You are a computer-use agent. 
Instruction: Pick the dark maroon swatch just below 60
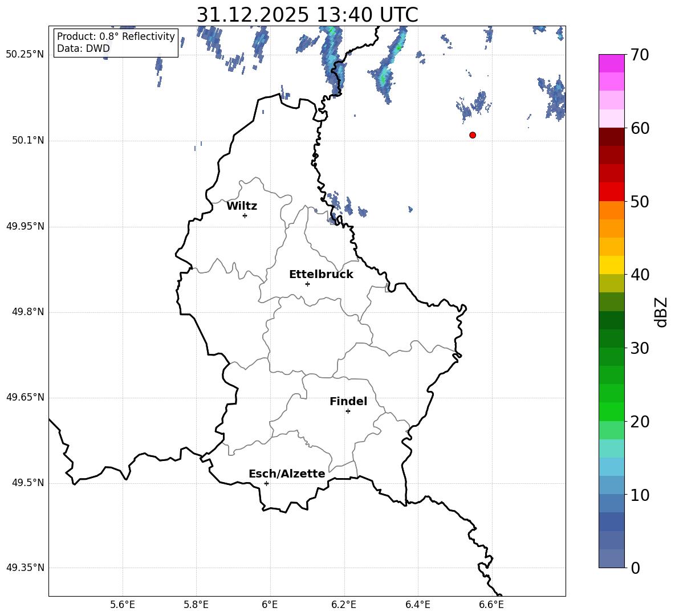pos(612,137)
